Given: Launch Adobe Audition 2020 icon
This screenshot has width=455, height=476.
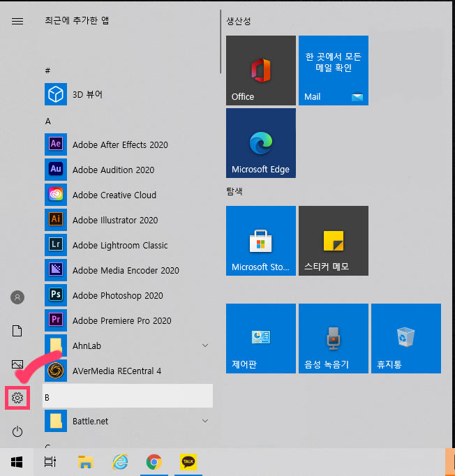Looking at the screenshot, I should (x=56, y=170).
